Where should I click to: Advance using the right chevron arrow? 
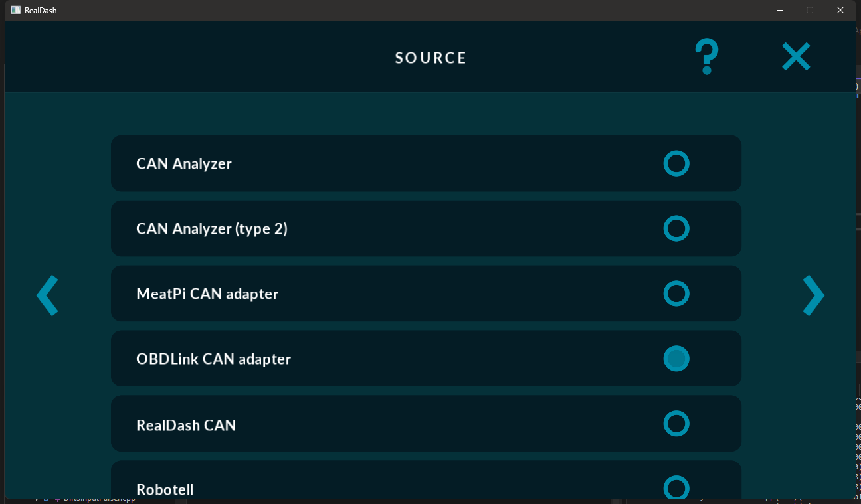tap(813, 295)
